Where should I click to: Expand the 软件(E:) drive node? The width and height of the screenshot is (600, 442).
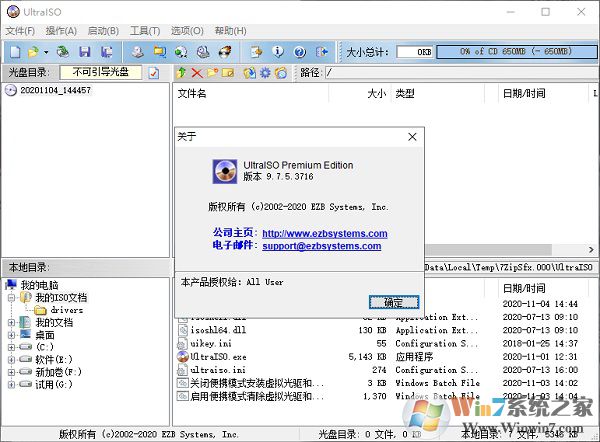click(11, 360)
